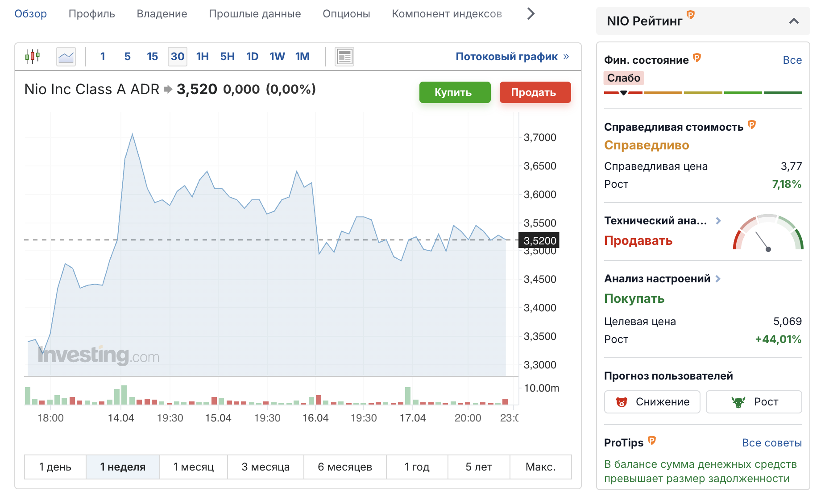This screenshot has height=504, width=829.
Task: Switch chart to area view icon
Action: [66, 57]
